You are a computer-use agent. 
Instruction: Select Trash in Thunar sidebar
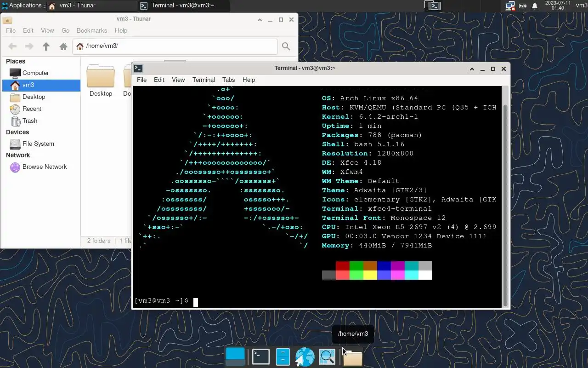coord(41,121)
